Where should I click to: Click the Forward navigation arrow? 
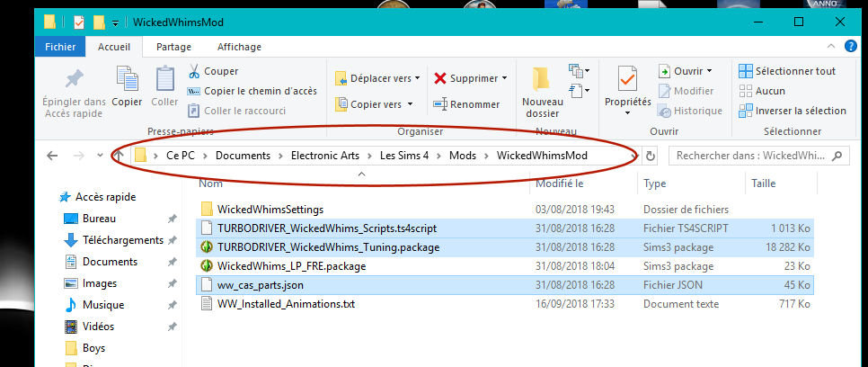[78, 156]
